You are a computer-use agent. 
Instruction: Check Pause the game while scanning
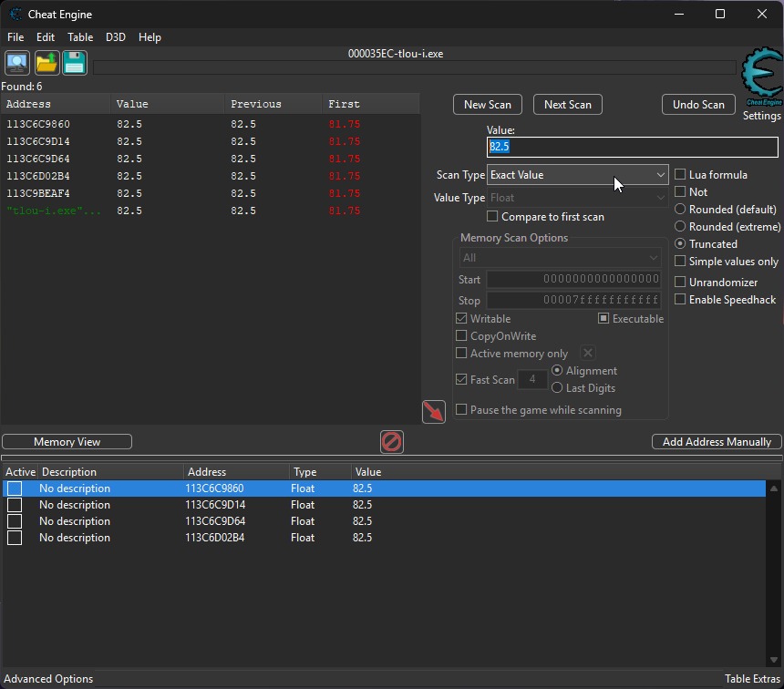pyautogui.click(x=461, y=409)
